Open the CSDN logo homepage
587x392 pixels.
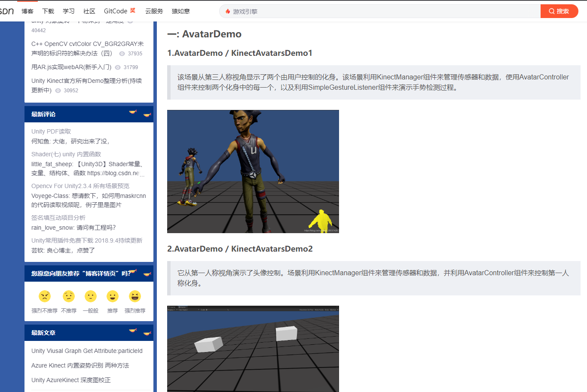[6, 11]
